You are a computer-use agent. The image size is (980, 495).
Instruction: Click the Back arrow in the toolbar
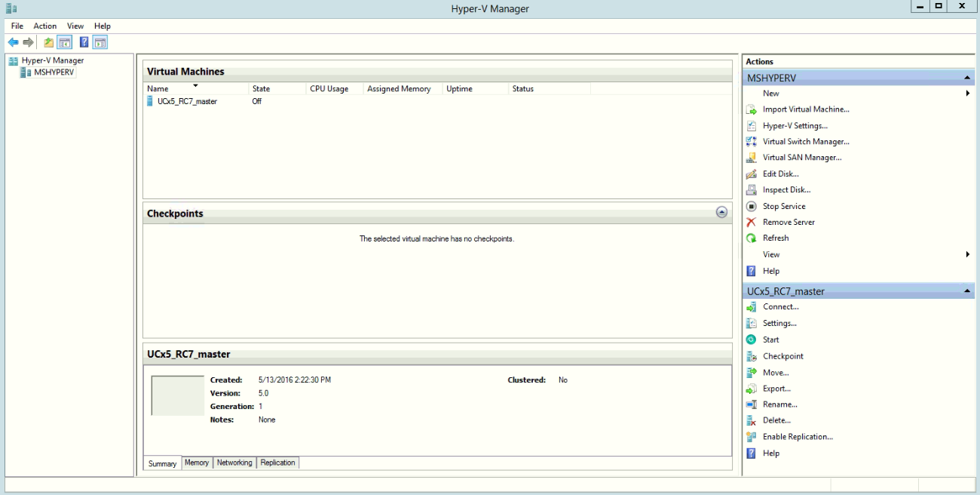(x=13, y=42)
